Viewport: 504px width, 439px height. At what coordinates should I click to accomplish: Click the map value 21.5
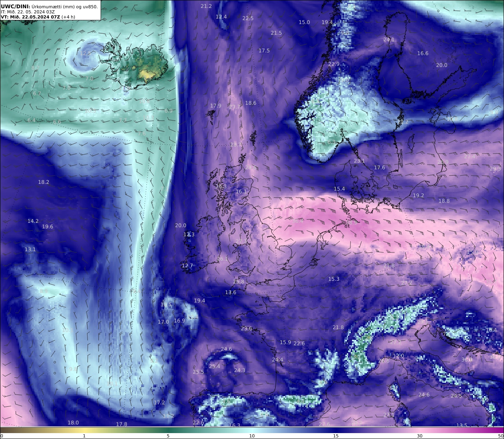click(x=276, y=33)
